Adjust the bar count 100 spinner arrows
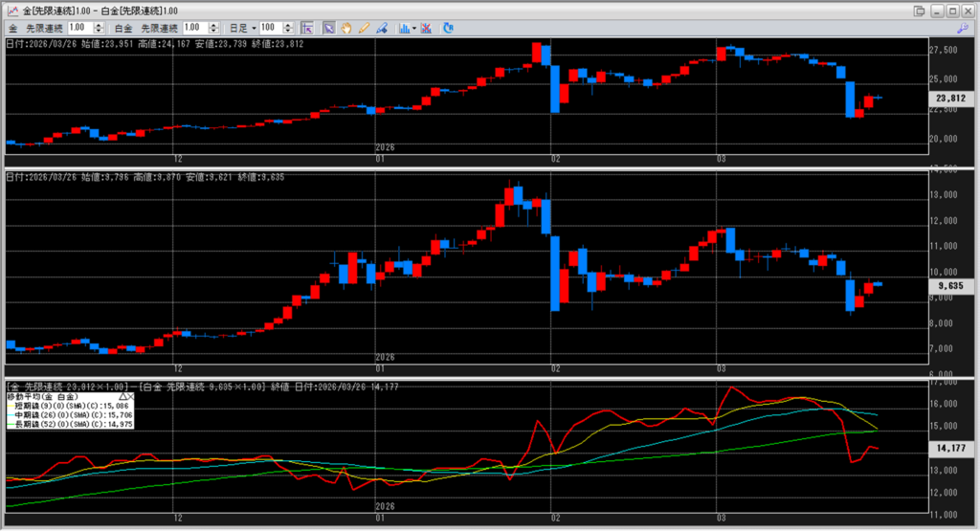 pos(287,28)
